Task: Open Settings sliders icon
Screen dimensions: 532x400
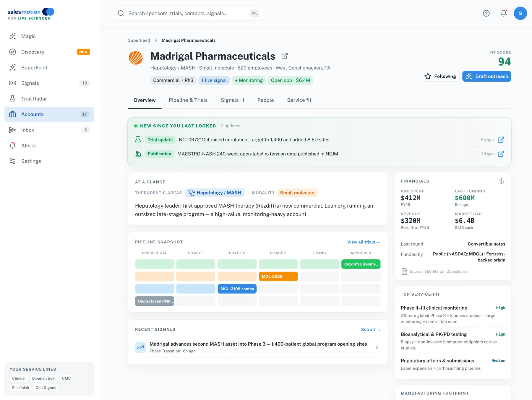Action: [12, 161]
